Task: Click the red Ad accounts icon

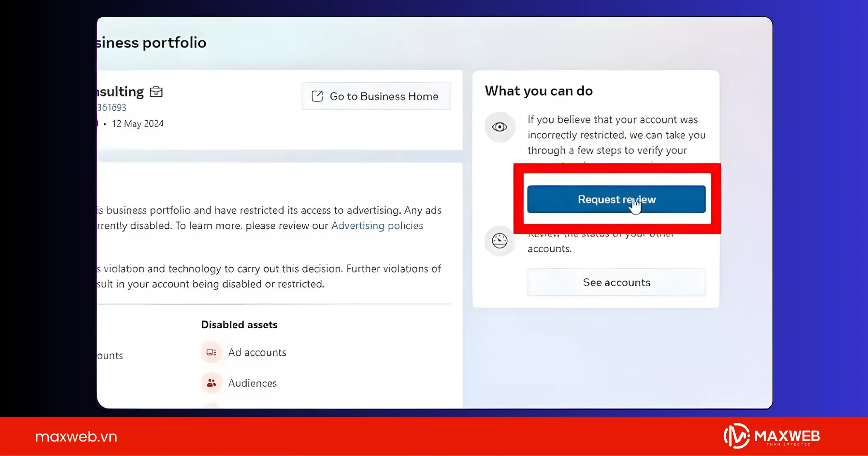Action: coord(211,352)
